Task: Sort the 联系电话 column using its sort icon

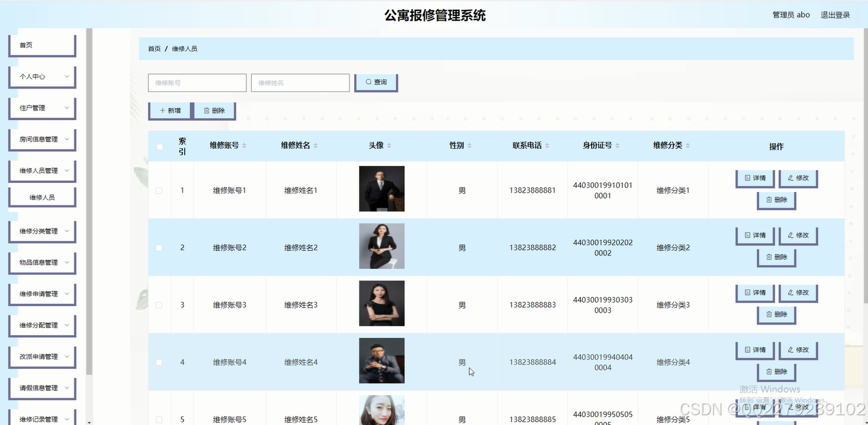Action: tap(547, 145)
